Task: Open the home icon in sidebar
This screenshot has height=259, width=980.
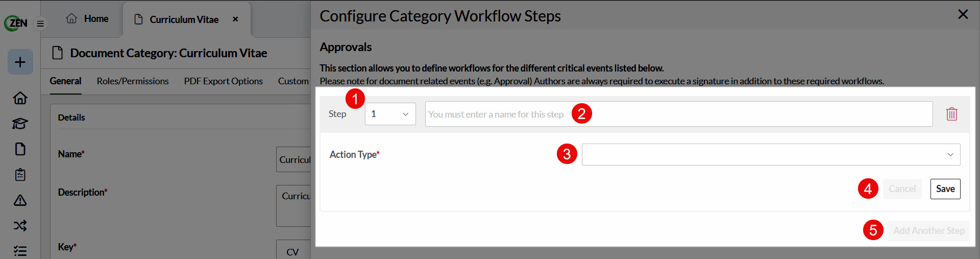Action: pos(20,98)
